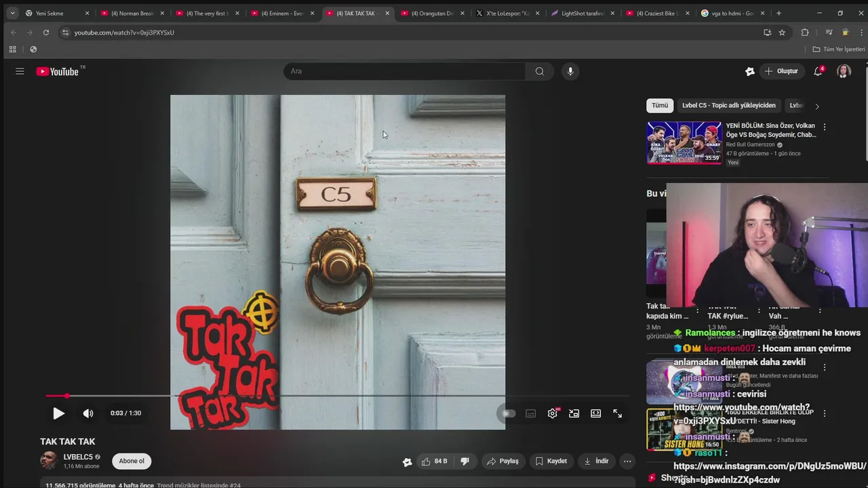Open the account avatar menu

coord(844,71)
